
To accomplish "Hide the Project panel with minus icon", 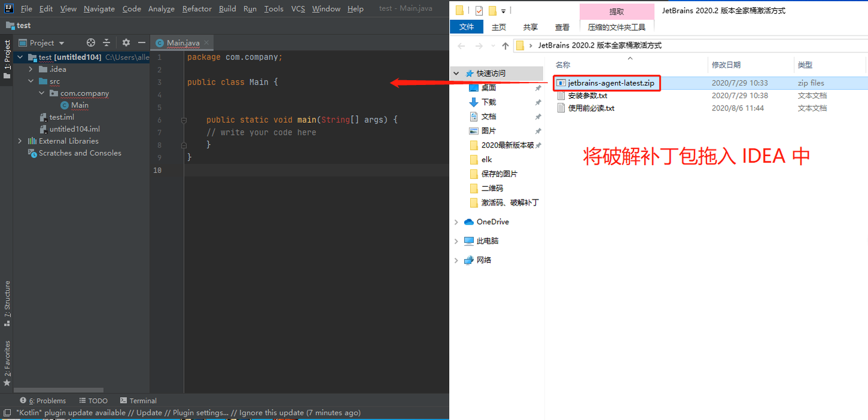I will [x=142, y=43].
